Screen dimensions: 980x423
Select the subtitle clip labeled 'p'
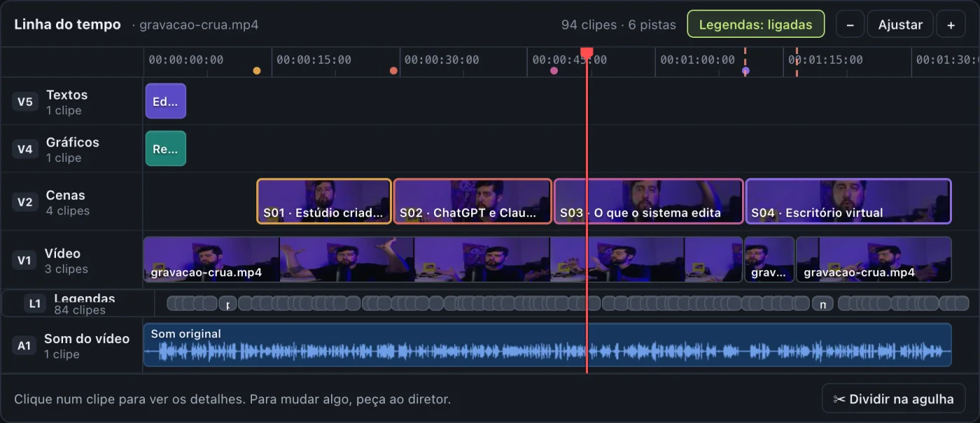227,303
